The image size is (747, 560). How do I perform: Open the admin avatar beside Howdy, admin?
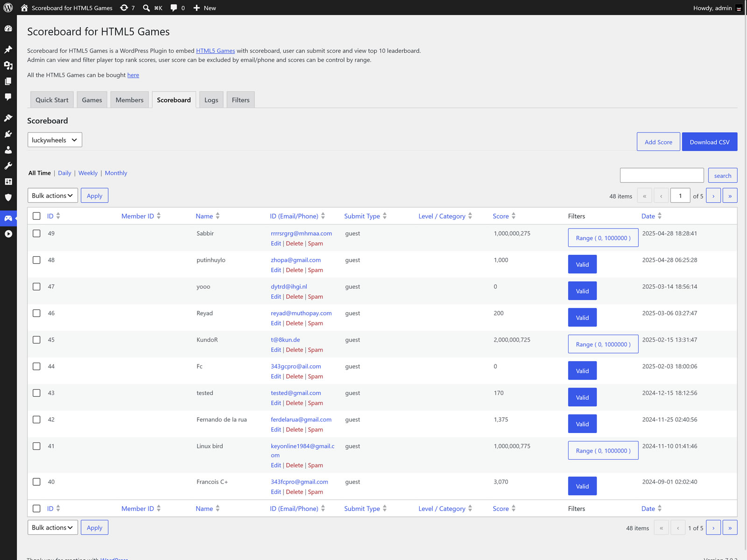(x=739, y=8)
